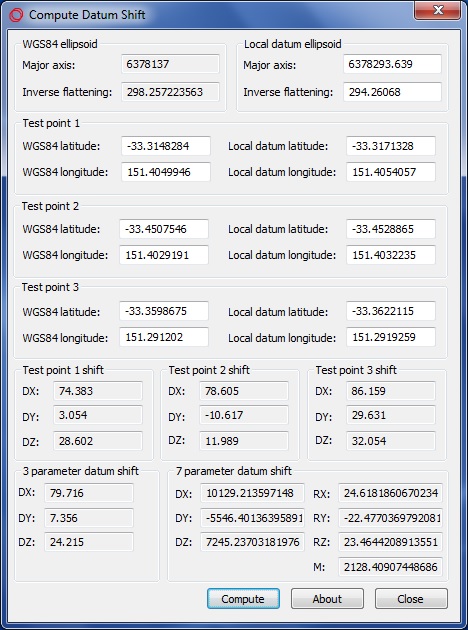Click Test point 1 WGS84 longitude field

(166, 172)
